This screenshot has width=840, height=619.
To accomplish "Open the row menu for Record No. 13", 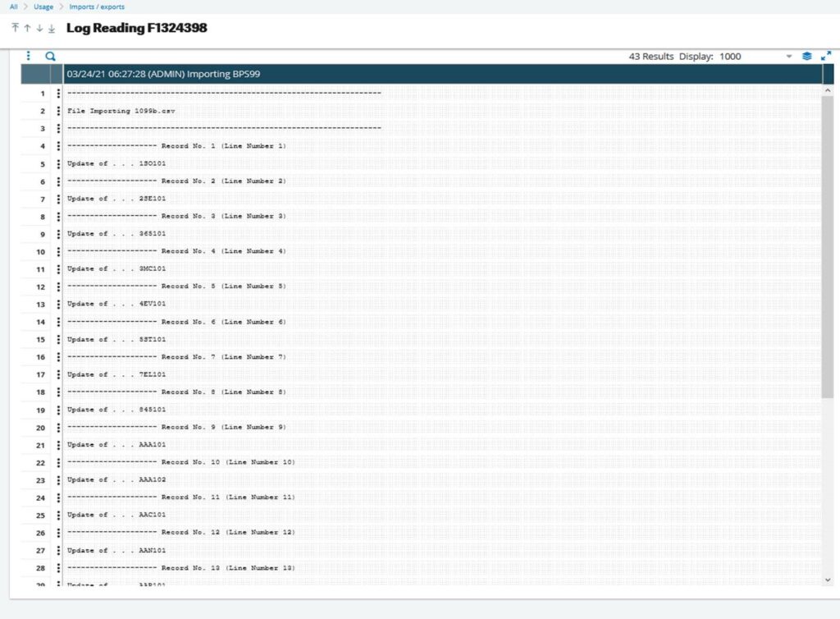I will (x=56, y=567).
